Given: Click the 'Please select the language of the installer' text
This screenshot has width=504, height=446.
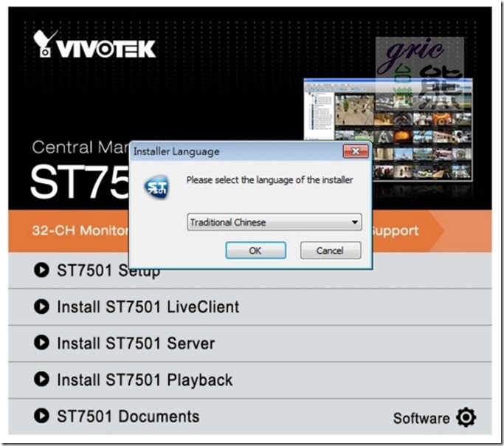Looking at the screenshot, I should [269, 179].
